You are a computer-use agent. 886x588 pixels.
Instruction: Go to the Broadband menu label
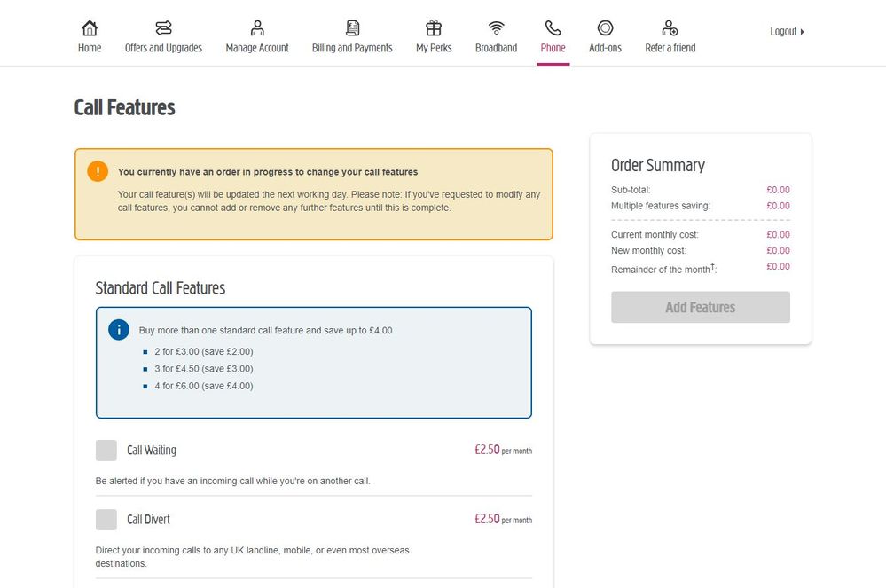[496, 48]
